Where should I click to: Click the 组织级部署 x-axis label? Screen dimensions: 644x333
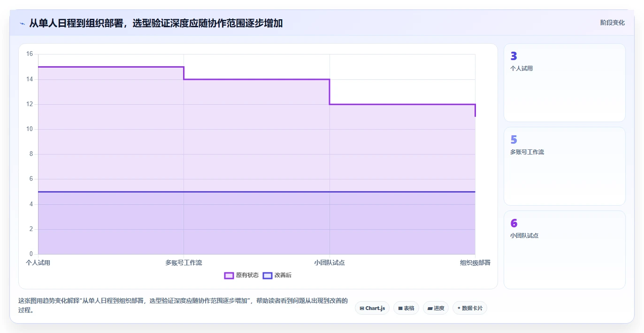click(x=475, y=263)
